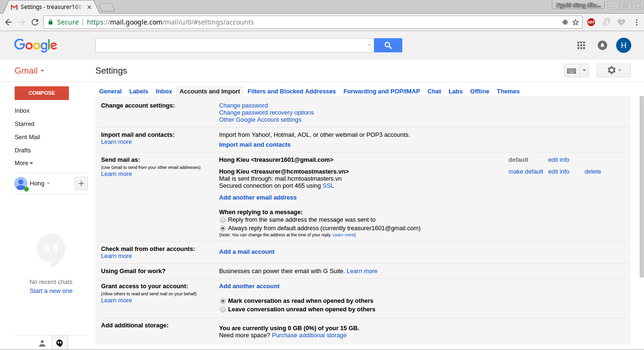644x350 pixels.
Task: Reload the page with refresh icon
Action: pos(35,22)
